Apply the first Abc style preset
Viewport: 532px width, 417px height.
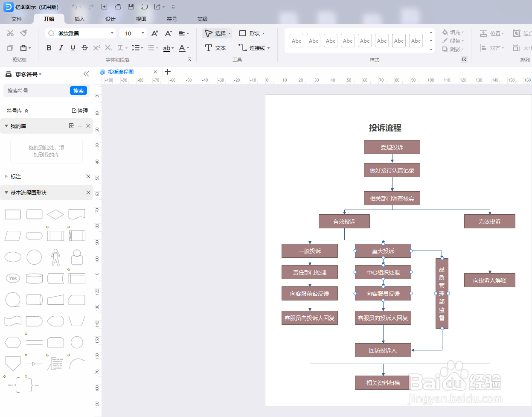[297, 41]
